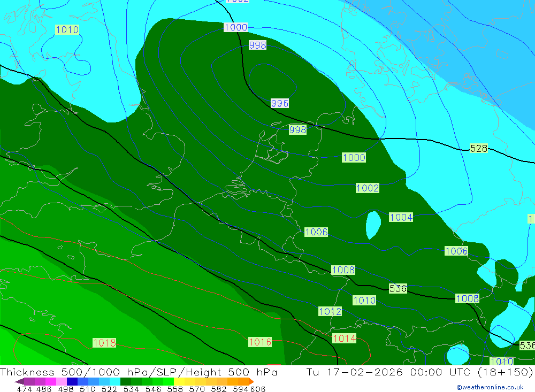Click the purple arrow tip of legend
This screenshot has height=392, width=535.
[19, 381]
